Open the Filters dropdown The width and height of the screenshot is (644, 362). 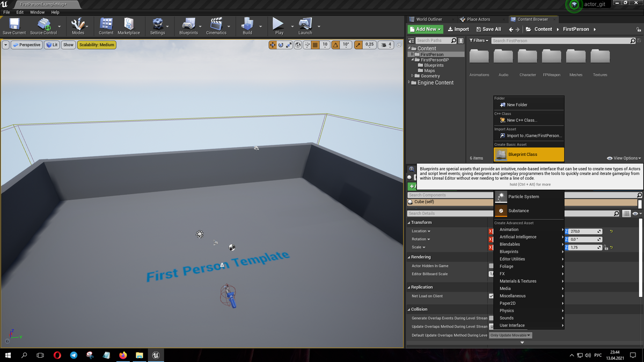click(x=479, y=41)
